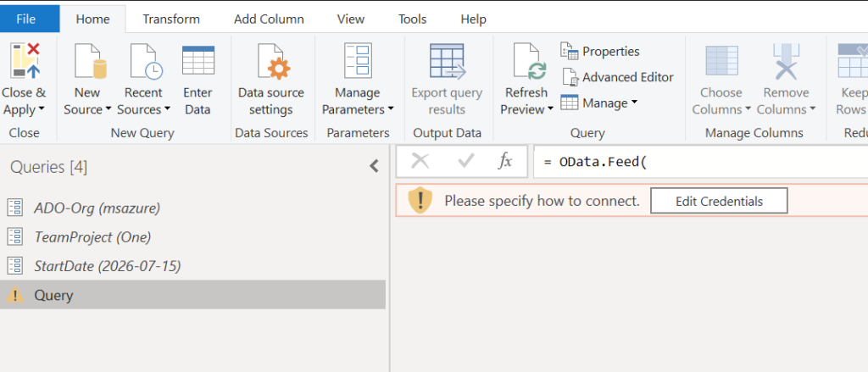Click the Close & Apply icon

(25, 61)
